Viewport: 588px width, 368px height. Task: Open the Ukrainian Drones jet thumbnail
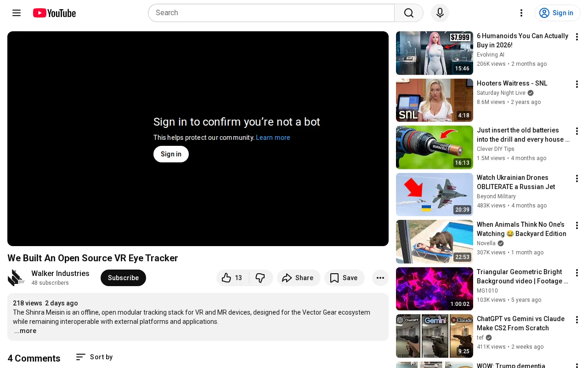pos(435,195)
